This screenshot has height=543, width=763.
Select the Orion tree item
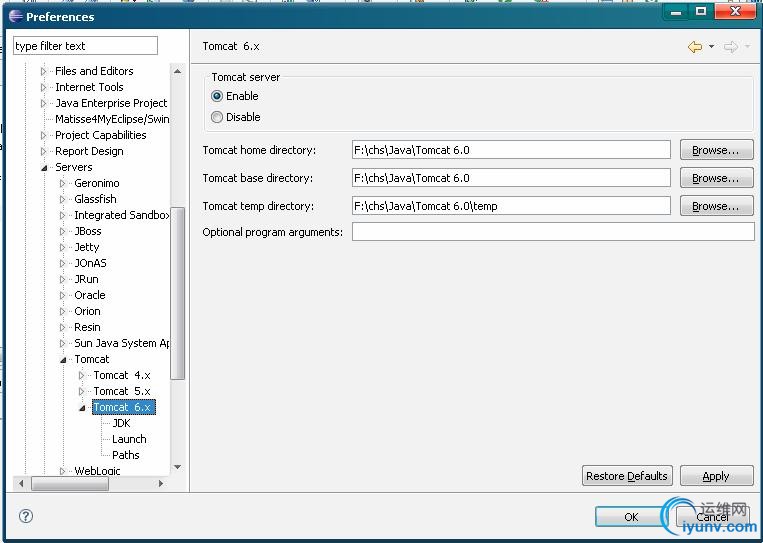coord(87,311)
